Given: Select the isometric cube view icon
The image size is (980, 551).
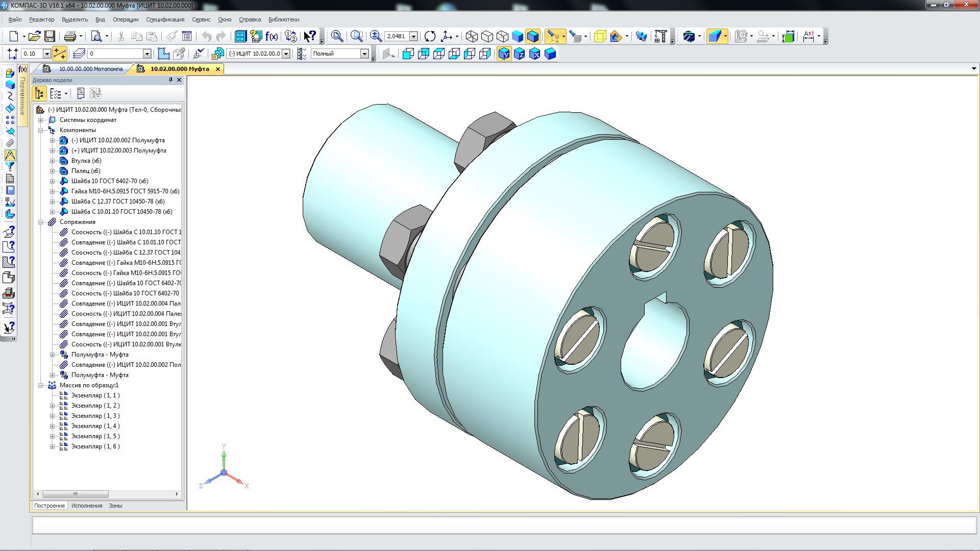Looking at the screenshot, I should [x=550, y=54].
